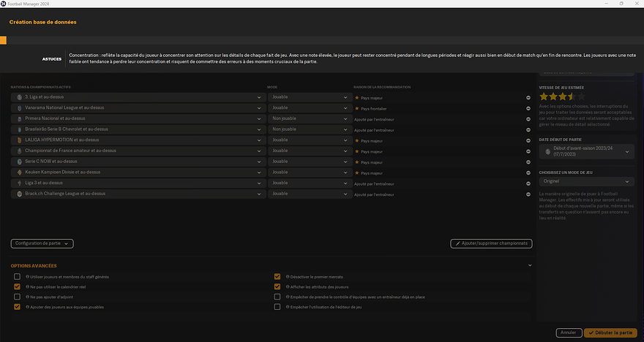
Task: Click the star icon beside 3. Liga Pays majeur
Action: pos(357,98)
